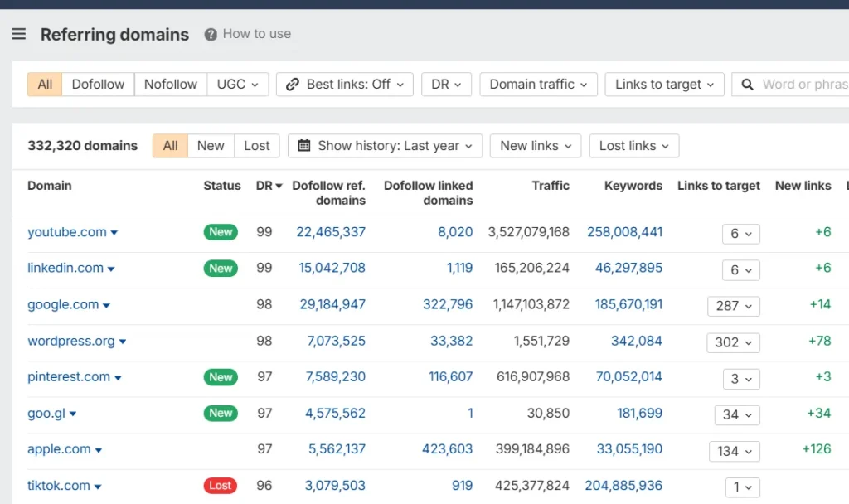
Task: Click the Dofollow ref. domains column header
Action: coord(328,192)
